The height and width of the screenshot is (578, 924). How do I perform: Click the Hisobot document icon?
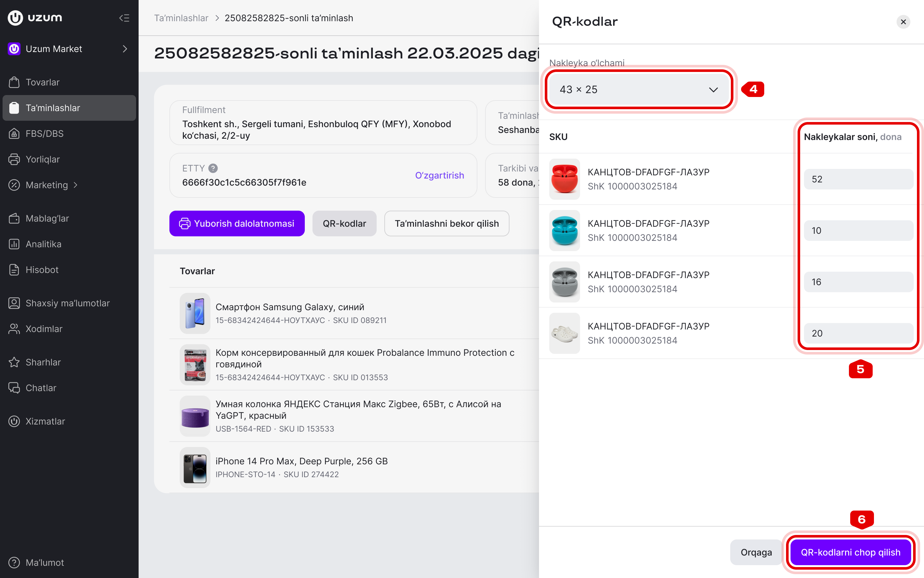pyautogui.click(x=14, y=269)
